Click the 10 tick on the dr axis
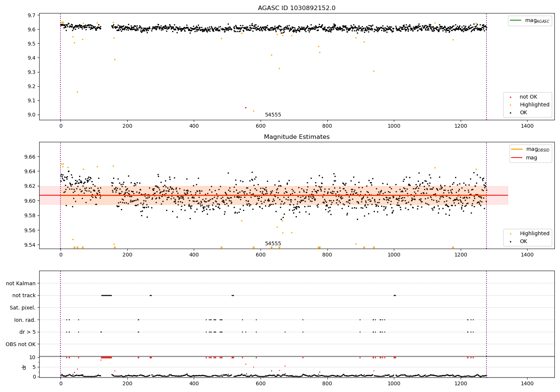The height and width of the screenshot is (392, 560). (x=33, y=357)
